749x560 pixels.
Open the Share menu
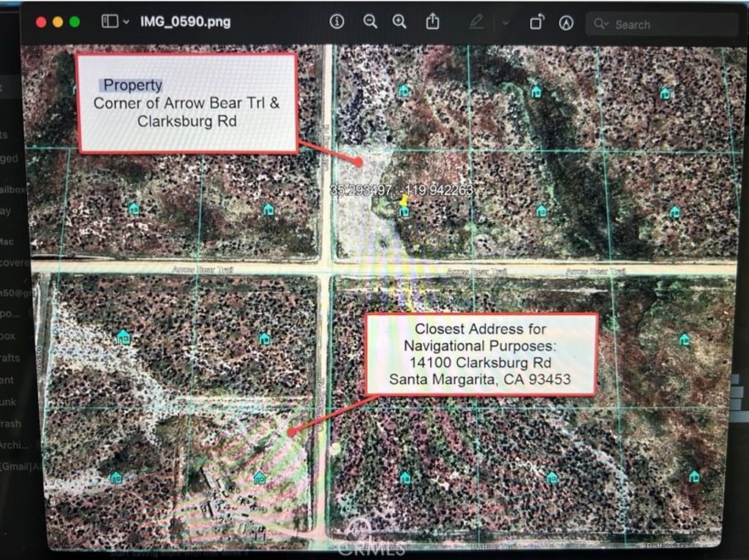pyautogui.click(x=433, y=22)
